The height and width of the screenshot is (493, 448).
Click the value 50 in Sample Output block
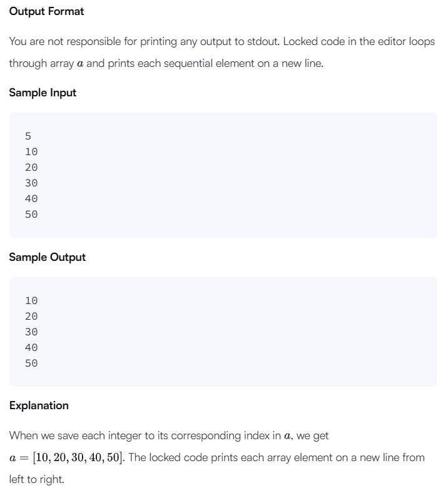[x=31, y=363]
